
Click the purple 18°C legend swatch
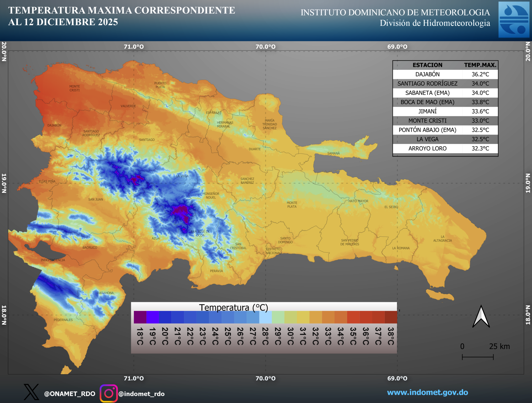click(140, 317)
